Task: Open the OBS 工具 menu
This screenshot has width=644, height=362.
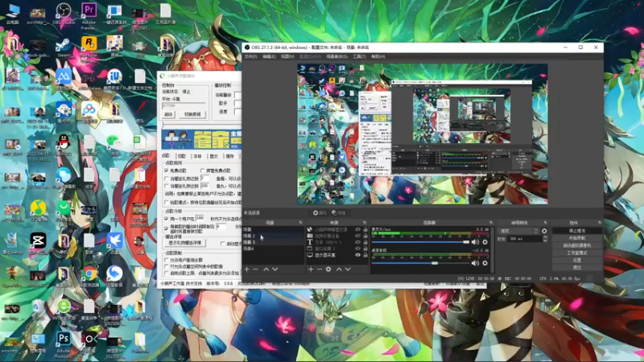Action: (x=359, y=56)
